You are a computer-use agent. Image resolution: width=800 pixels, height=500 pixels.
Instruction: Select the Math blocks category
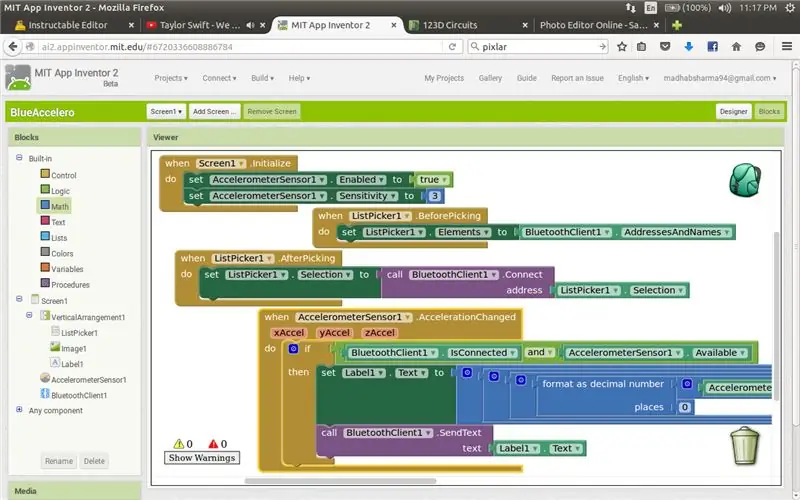tap(55, 206)
